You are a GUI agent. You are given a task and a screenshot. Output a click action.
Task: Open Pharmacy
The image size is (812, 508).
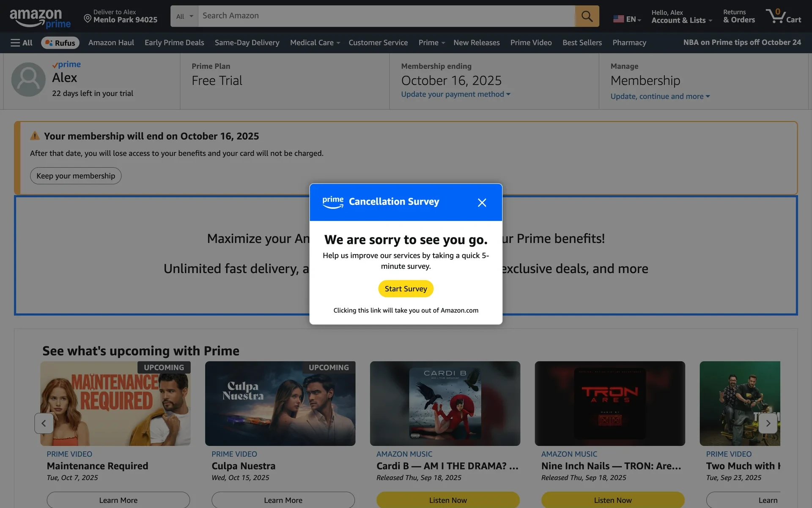click(629, 43)
